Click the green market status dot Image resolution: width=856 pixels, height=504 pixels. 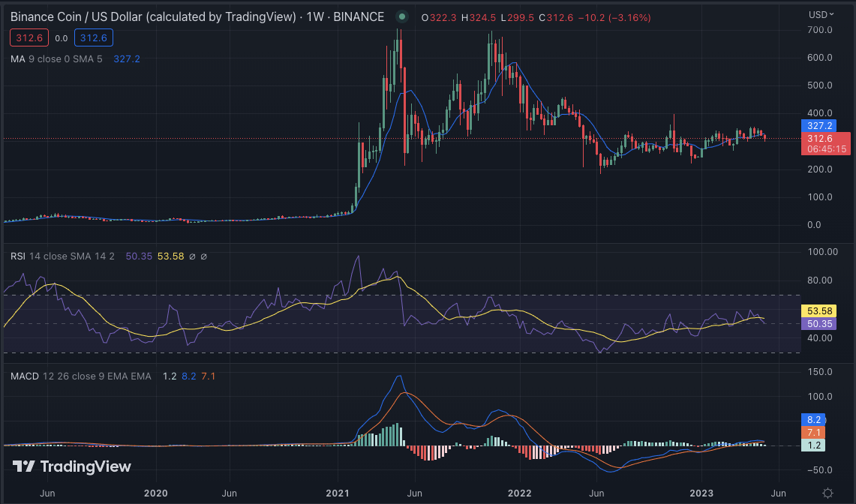coord(402,17)
